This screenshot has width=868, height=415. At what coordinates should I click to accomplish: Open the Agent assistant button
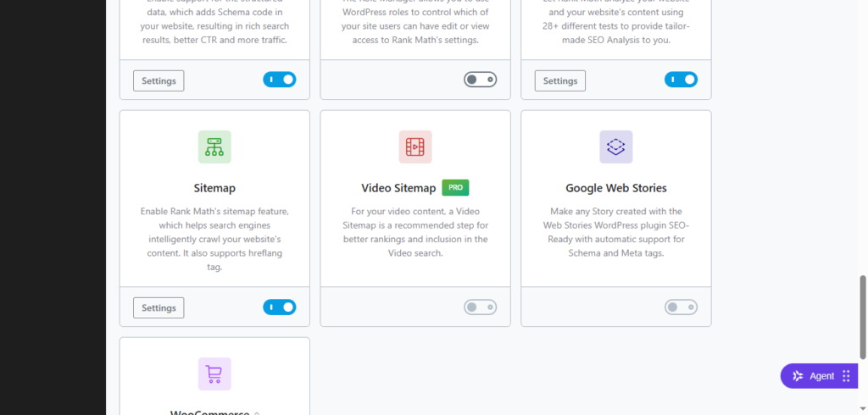pyautogui.click(x=821, y=376)
